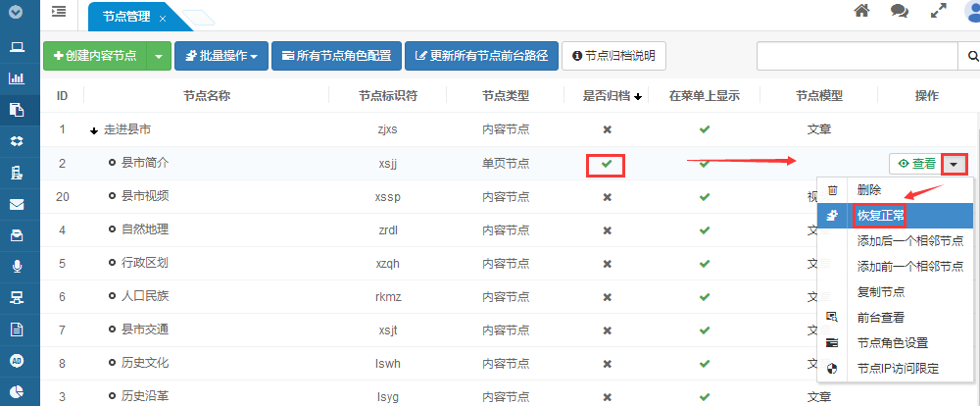
Task: Click the 查看 button for 县市简介
Action: [x=916, y=164]
